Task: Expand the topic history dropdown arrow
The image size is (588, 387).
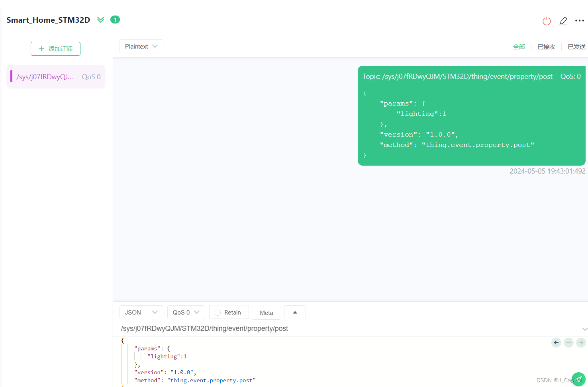Action: point(585,329)
